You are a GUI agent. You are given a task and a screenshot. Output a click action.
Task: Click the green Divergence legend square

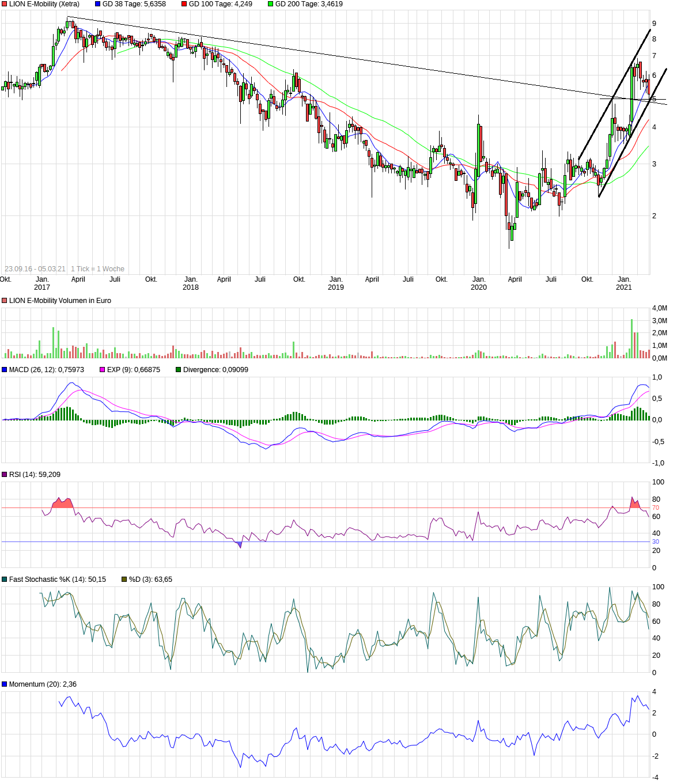click(x=179, y=370)
